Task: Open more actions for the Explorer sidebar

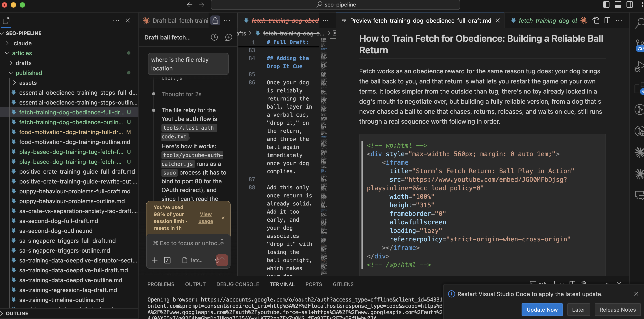Action: pos(116,20)
